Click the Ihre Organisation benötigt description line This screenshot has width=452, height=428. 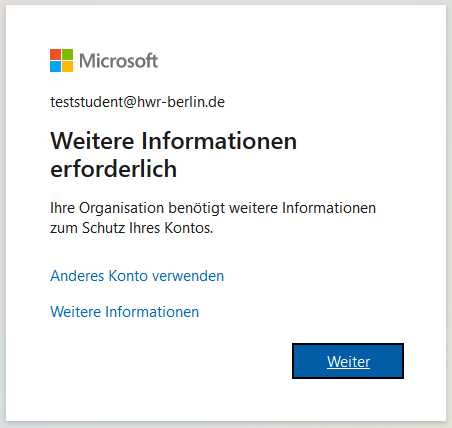213,208
